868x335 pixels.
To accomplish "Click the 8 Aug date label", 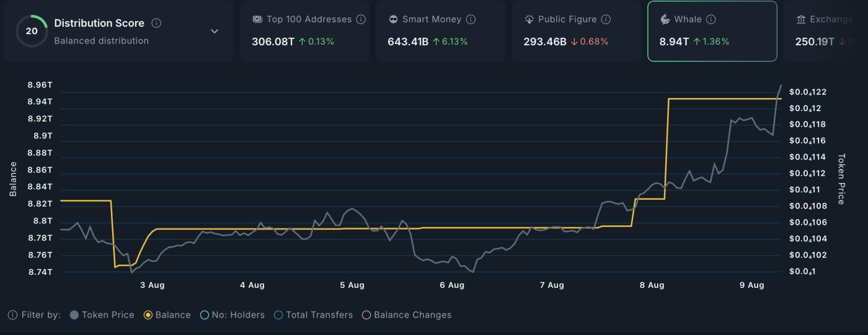I will click(x=652, y=285).
